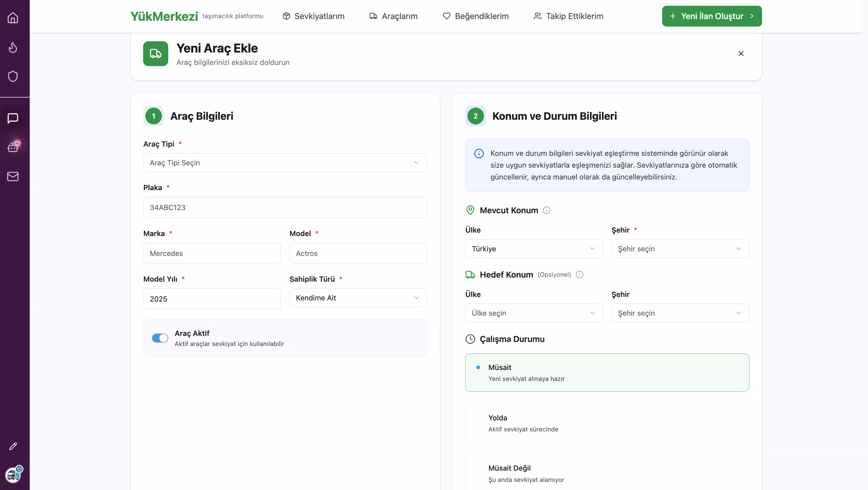The height and width of the screenshot is (490, 868).
Task: Open the Araç Tipi Seçin dropdown
Action: (x=285, y=163)
